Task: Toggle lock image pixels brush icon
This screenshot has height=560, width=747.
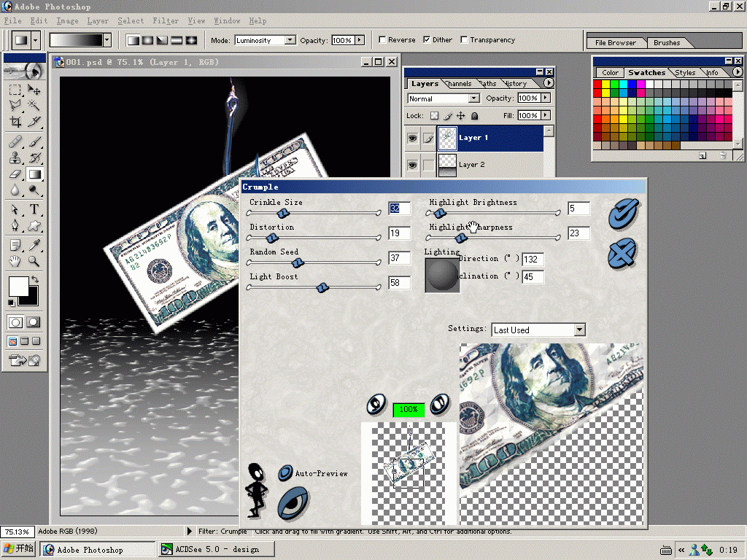Action: pyautogui.click(x=448, y=115)
